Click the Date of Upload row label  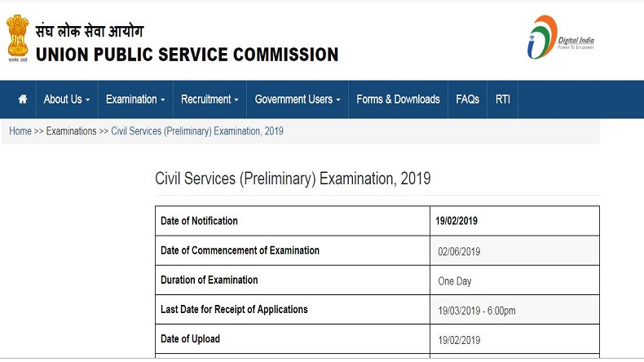pos(191,339)
